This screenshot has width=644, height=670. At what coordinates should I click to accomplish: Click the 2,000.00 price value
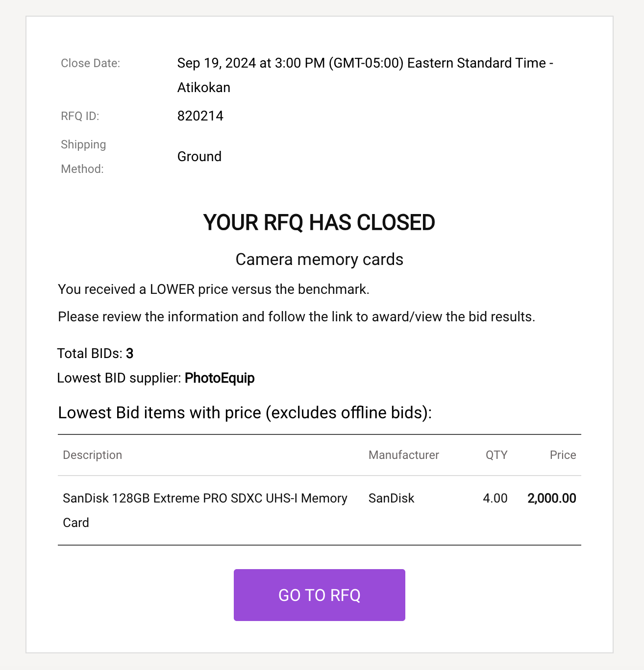[552, 499]
